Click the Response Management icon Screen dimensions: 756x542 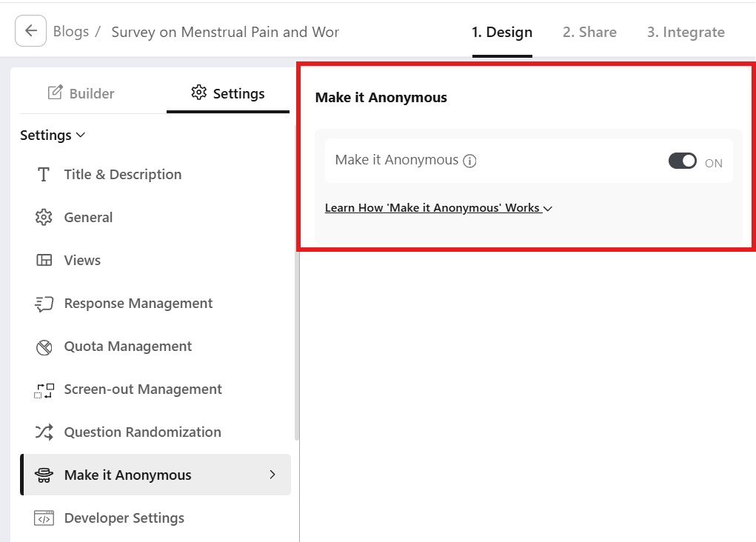[x=44, y=304]
